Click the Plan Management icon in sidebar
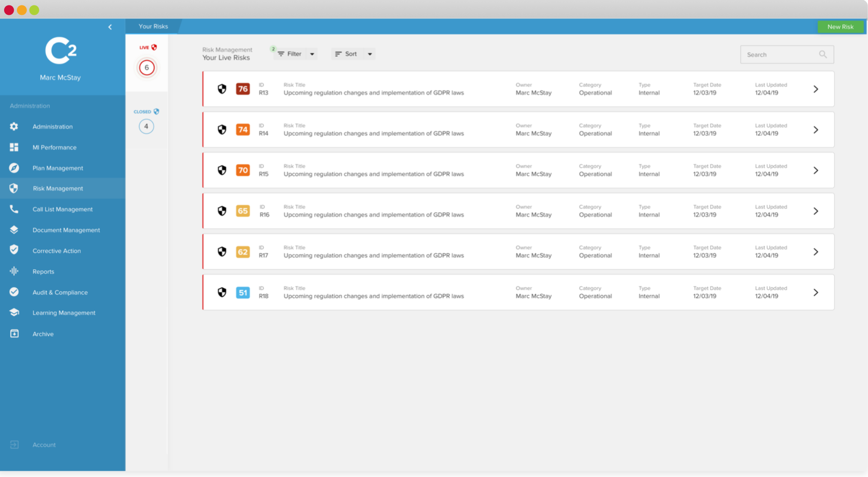This screenshot has height=477, width=868. pos(15,168)
